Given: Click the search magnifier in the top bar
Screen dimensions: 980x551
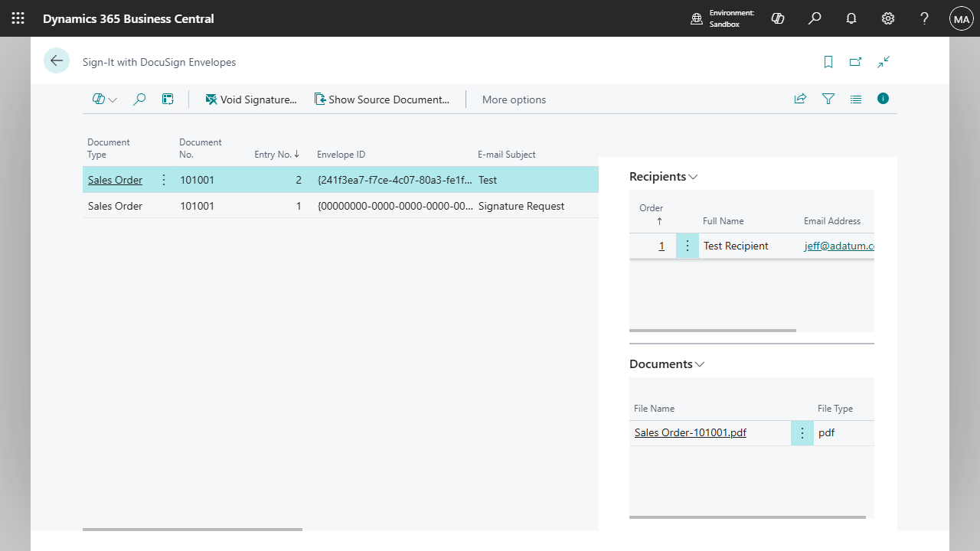Looking at the screenshot, I should tap(815, 18).
